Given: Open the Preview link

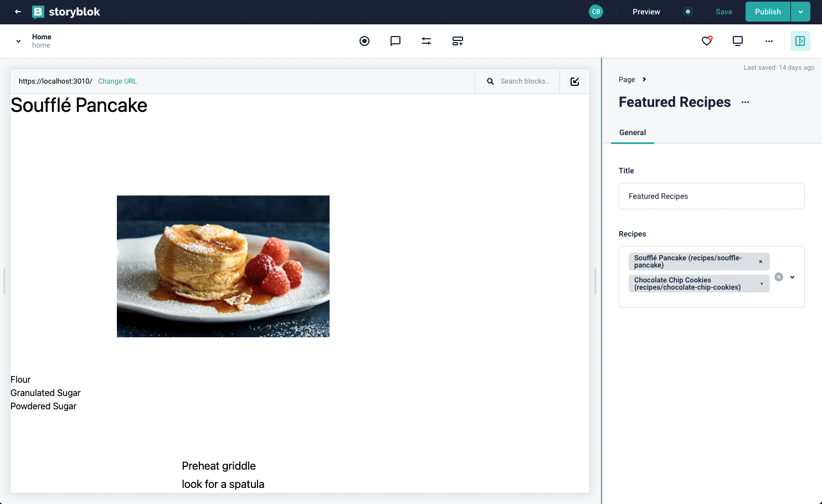Looking at the screenshot, I should click(x=646, y=12).
